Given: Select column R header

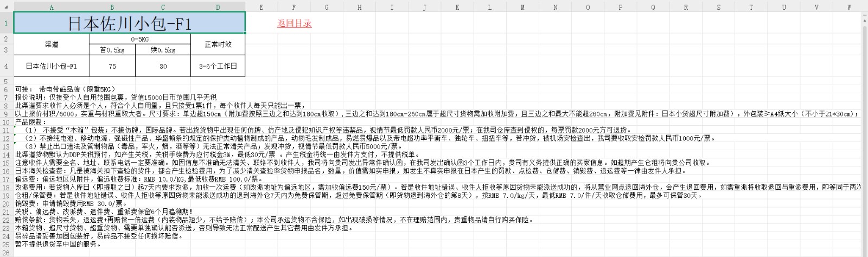Looking at the screenshot, I should click(x=686, y=7).
